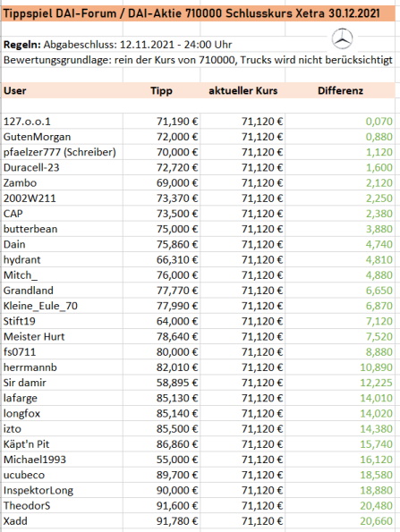Click Michael1993's tip value 55,000 €
Image resolution: width=400 pixels, height=532 pixels.
[x=161, y=460]
